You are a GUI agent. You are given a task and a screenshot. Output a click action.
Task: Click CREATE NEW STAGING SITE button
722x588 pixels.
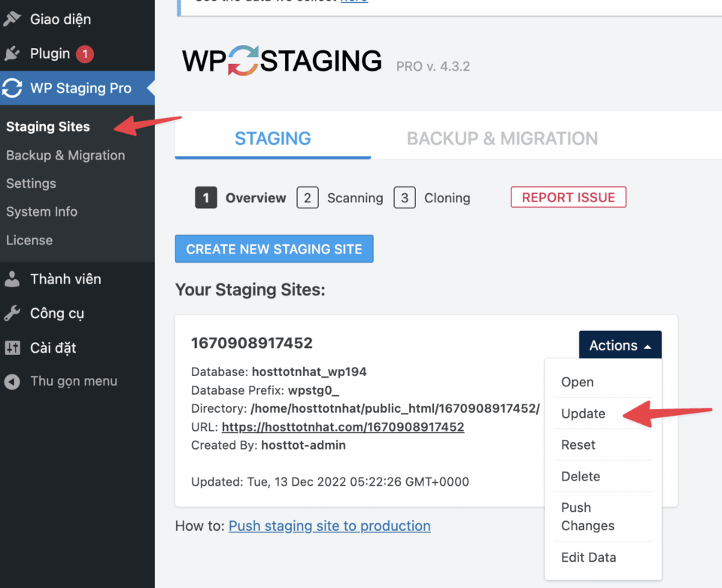274,249
